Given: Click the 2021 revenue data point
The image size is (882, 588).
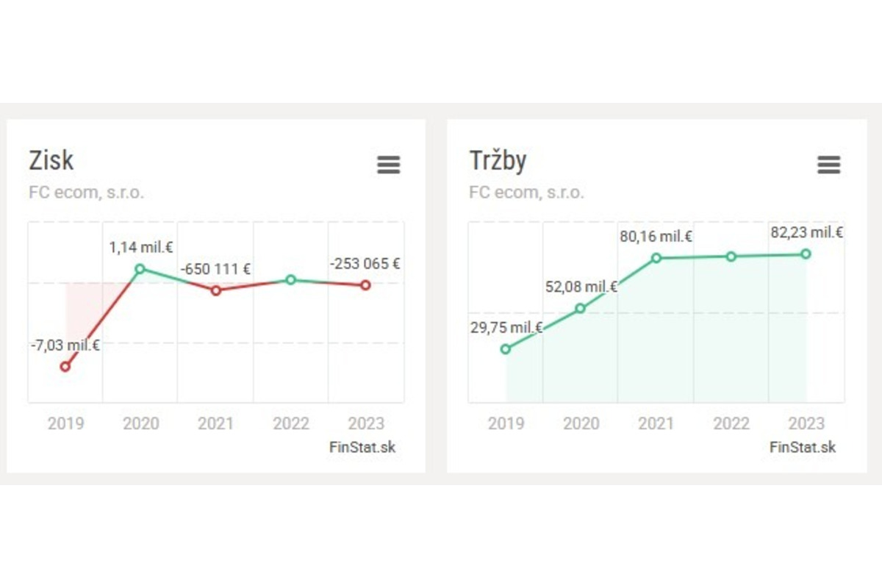Looking at the screenshot, I should tap(656, 258).
